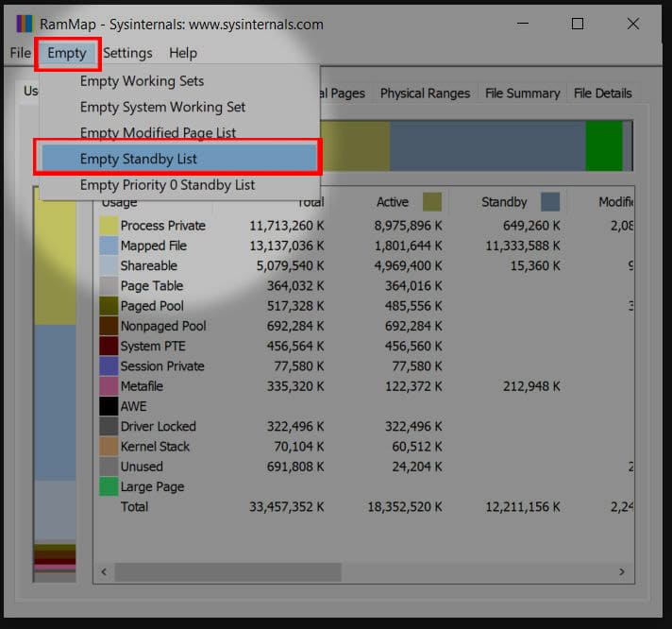Click the green segment in memory bar
Viewport: 672px width, 629px height.
tap(603, 145)
